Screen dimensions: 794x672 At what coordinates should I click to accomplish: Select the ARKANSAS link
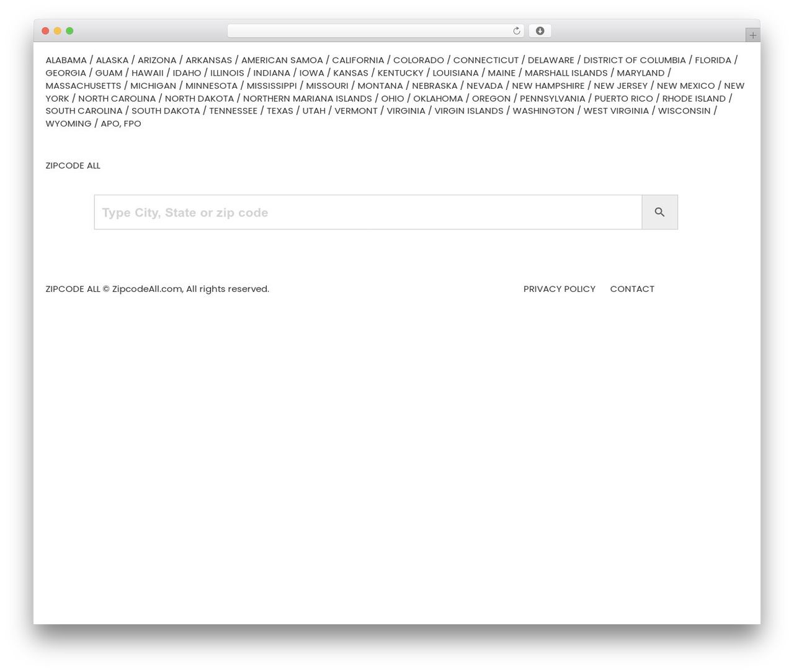[208, 60]
